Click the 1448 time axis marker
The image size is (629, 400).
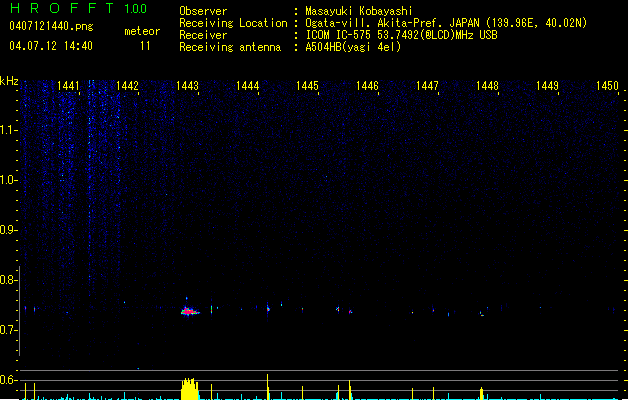tap(487, 86)
